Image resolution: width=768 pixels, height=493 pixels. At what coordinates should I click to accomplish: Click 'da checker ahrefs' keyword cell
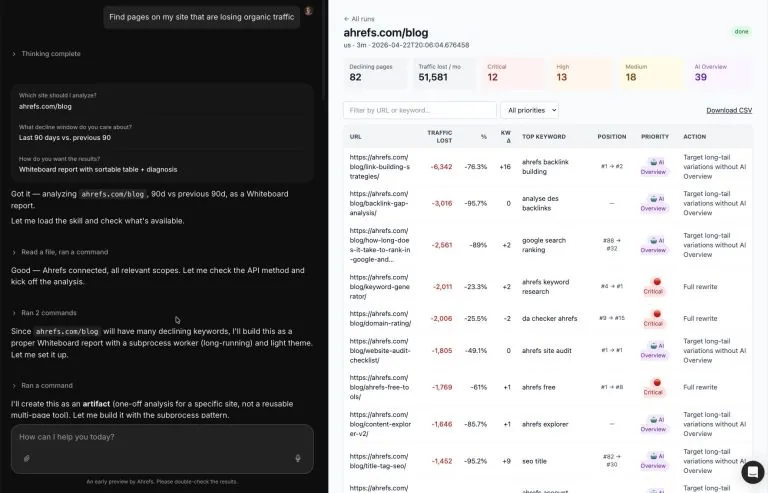pyautogui.click(x=550, y=319)
